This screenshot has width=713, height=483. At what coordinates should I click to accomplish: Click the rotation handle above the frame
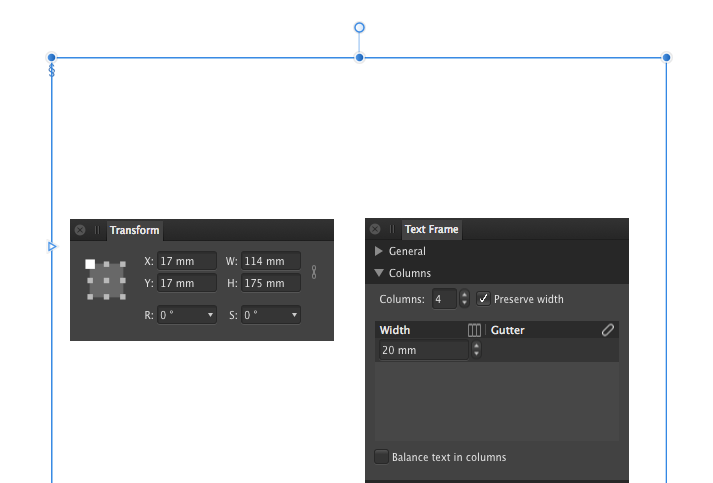[x=359, y=28]
